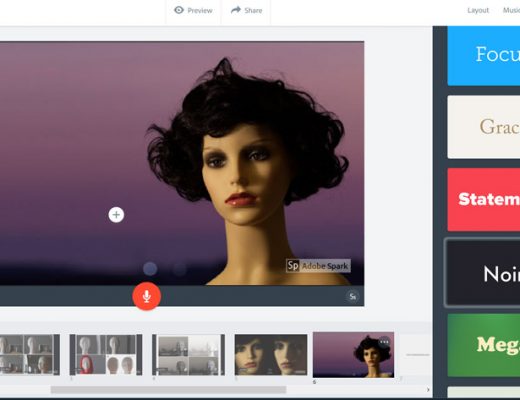520x400 pixels.
Task: Open the first slide thumbnail with four mannequin heads
Action: tap(29, 355)
